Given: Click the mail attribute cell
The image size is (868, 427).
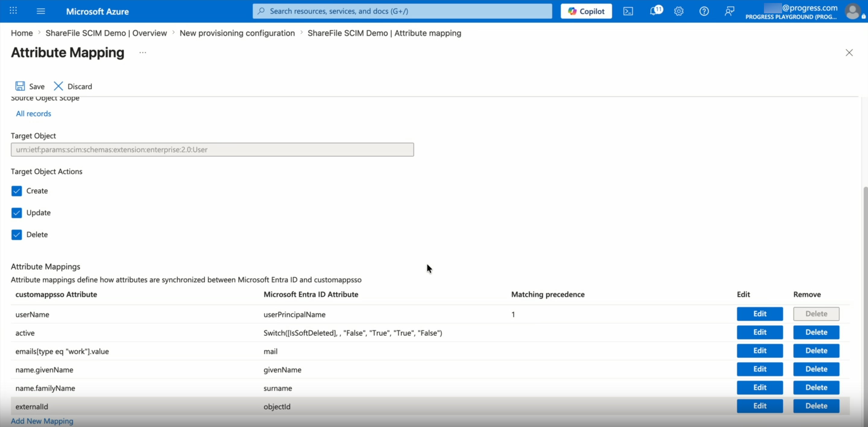Looking at the screenshot, I should tap(270, 351).
